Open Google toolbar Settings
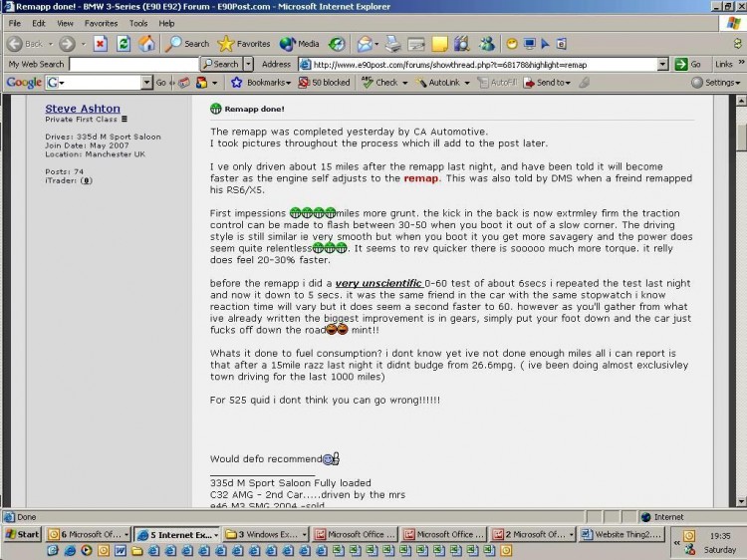Screen dimensions: 747x560 pos(716,83)
